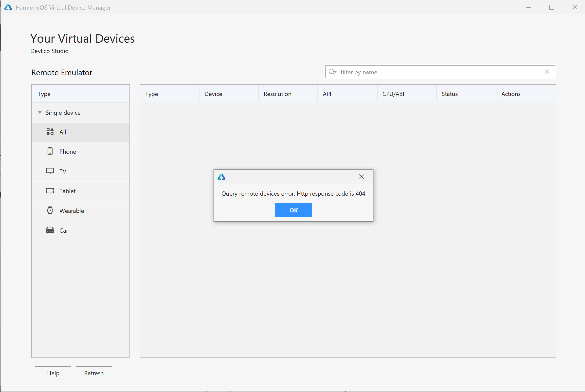
Task: Click the Help button
Action: 53,373
